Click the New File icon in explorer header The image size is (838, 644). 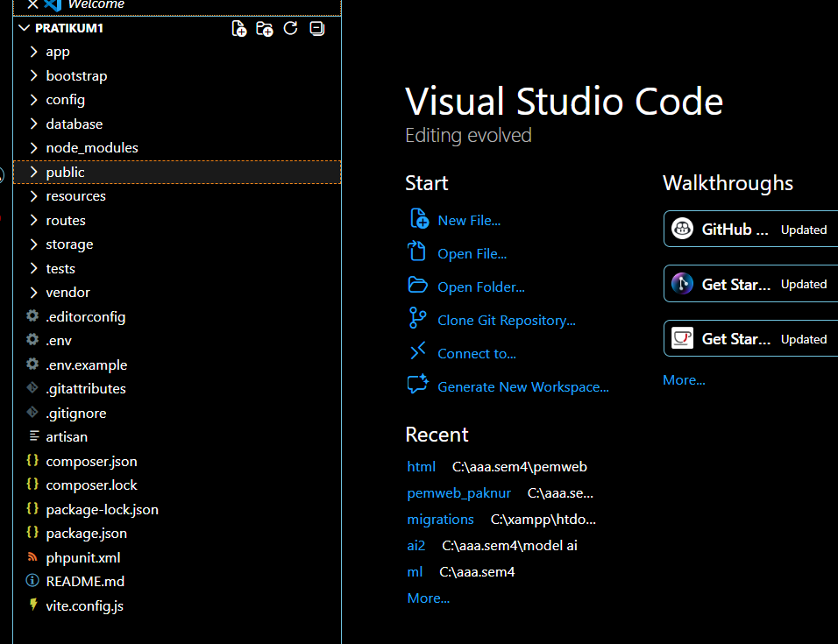point(239,28)
